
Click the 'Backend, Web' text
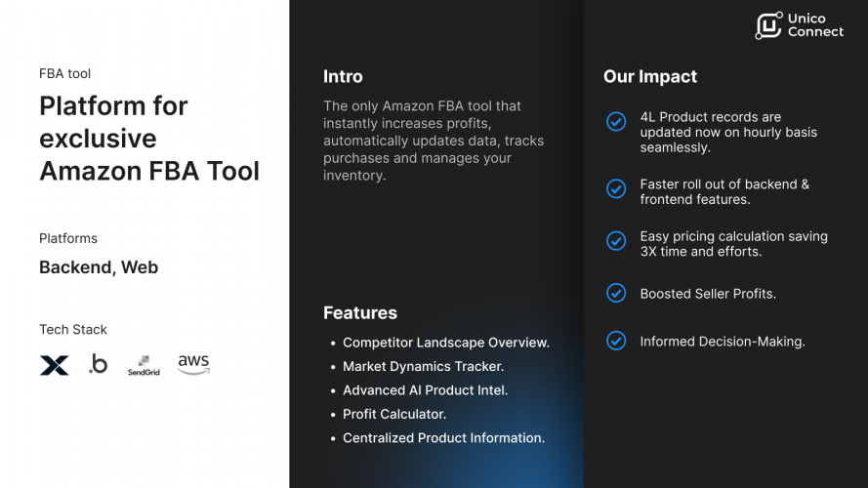pos(99,267)
